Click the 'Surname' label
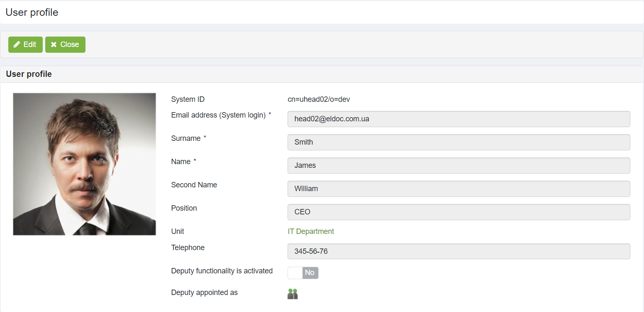644x312 pixels. (185, 138)
